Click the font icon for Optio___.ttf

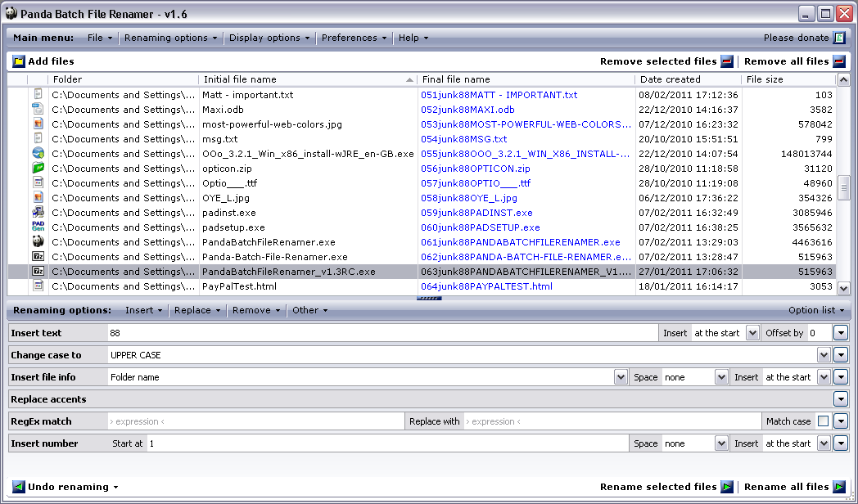pyautogui.click(x=38, y=183)
